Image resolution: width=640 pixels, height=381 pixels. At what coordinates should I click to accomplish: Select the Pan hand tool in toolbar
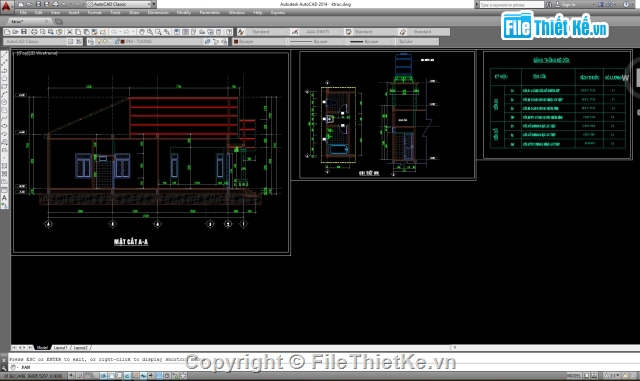coord(142,32)
